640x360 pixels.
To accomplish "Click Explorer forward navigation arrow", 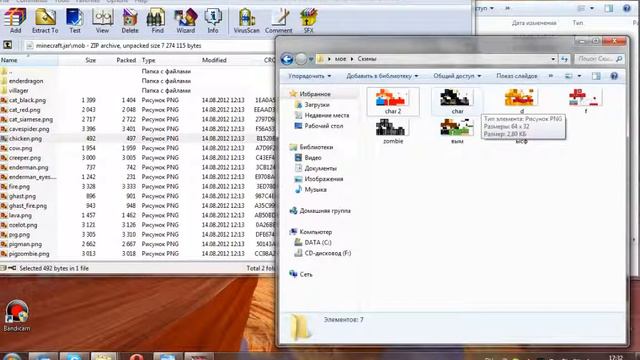I will coord(301,59).
